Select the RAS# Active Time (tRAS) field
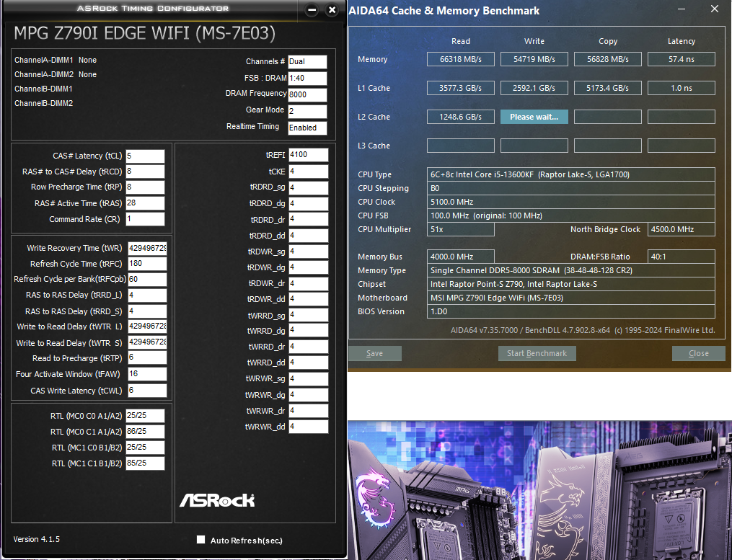 click(145, 203)
